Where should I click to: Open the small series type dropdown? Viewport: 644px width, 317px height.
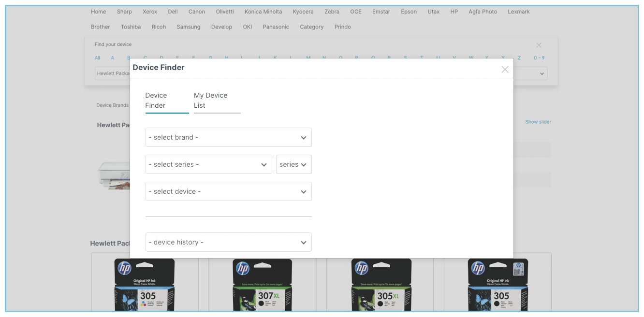point(294,164)
